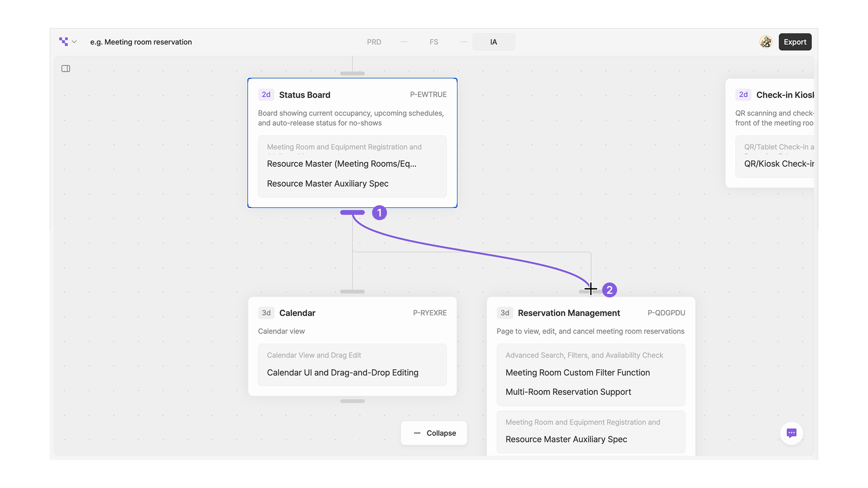Toggle the sidebar panel icon
Screen dimensions: 868x488
pyautogui.click(x=66, y=69)
